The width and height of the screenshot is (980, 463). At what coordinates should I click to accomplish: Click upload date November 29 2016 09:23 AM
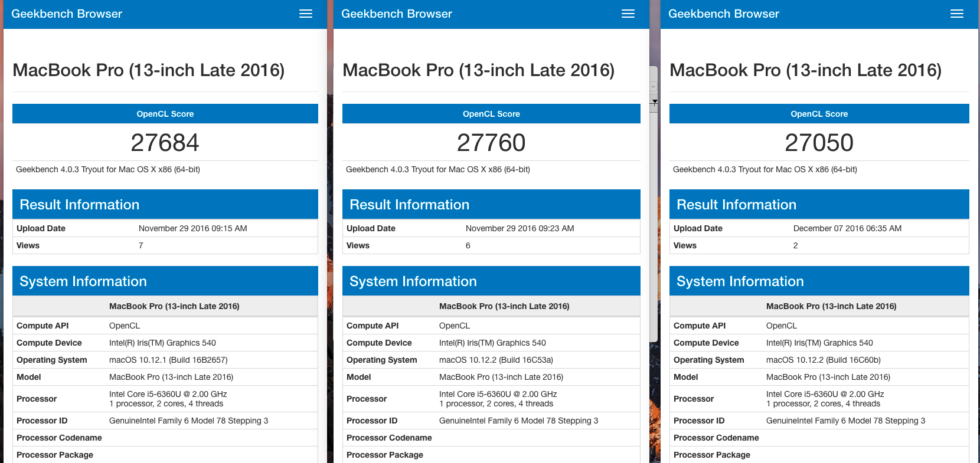[x=520, y=228]
